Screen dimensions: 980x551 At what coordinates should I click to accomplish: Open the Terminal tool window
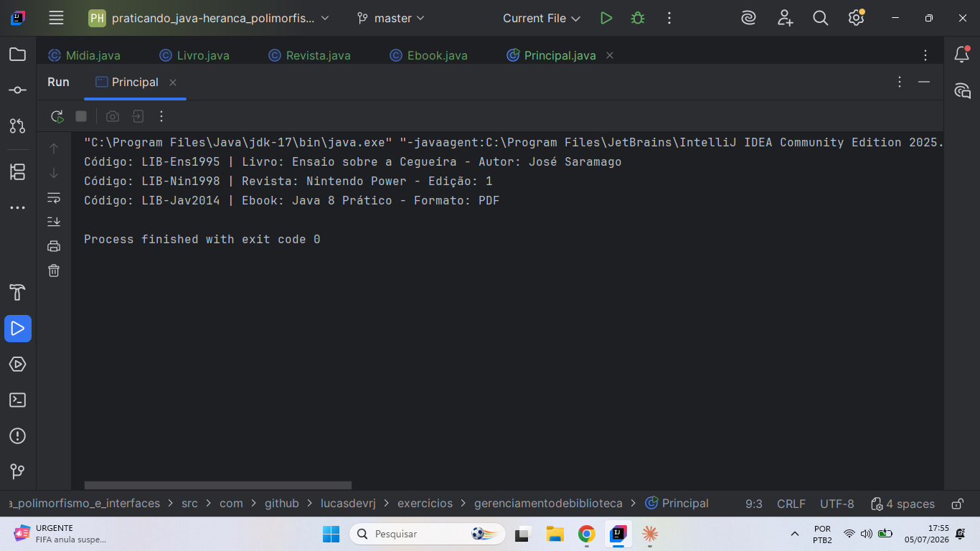17,400
